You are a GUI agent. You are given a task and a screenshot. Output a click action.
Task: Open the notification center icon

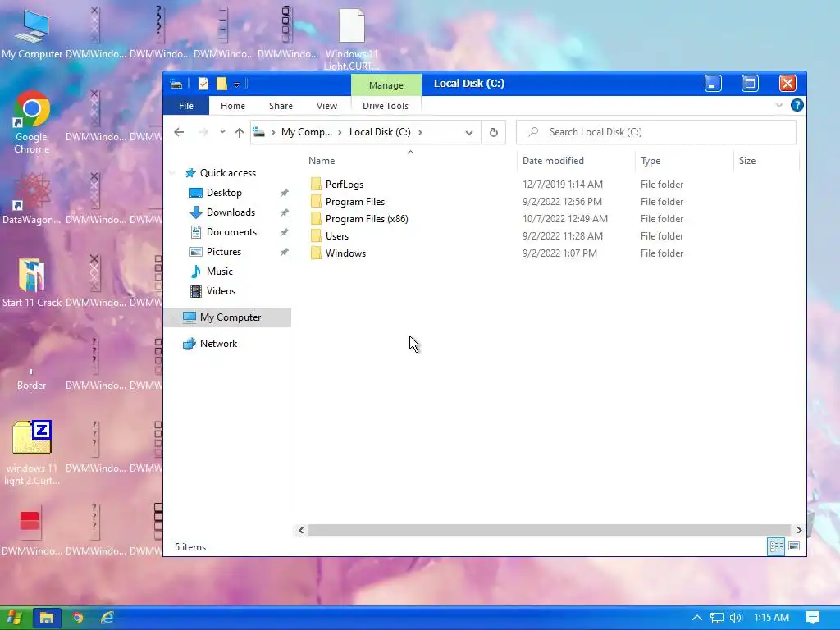[x=813, y=618]
